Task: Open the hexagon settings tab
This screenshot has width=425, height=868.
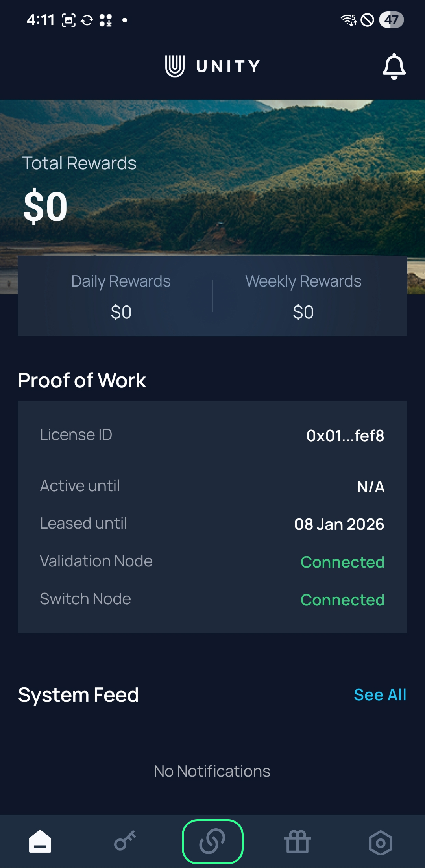Action: (x=381, y=842)
